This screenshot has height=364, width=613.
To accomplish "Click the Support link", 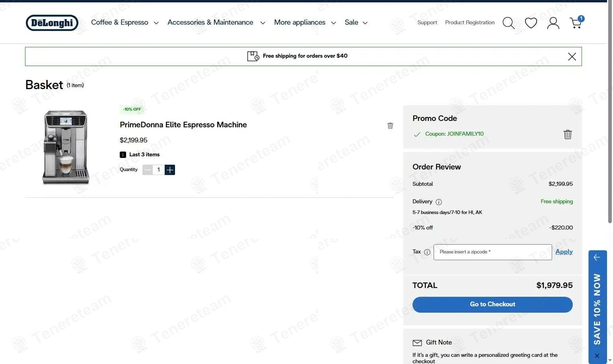I will 427,23.
